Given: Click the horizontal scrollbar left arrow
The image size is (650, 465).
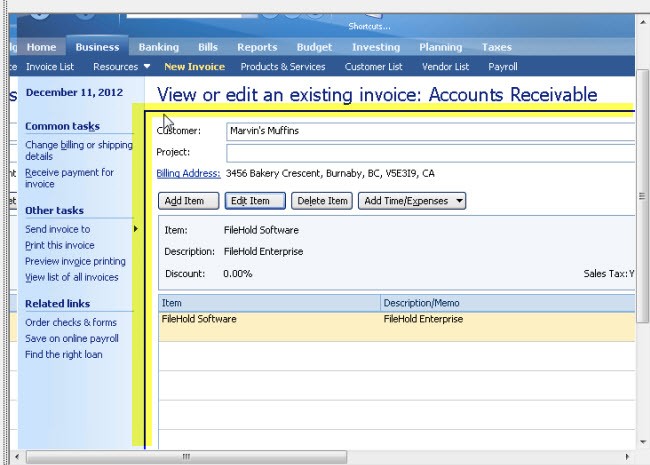Looking at the screenshot, I should coord(17,457).
